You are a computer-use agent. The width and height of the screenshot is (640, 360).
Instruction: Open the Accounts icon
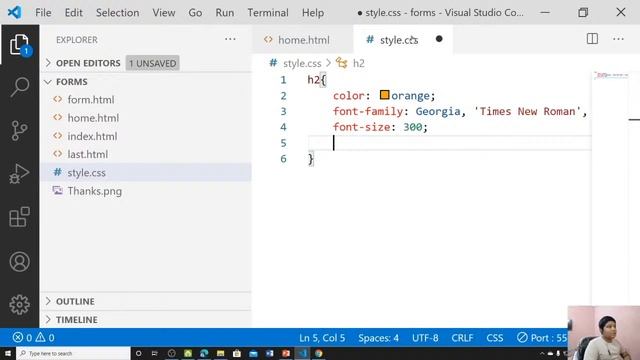point(20,262)
